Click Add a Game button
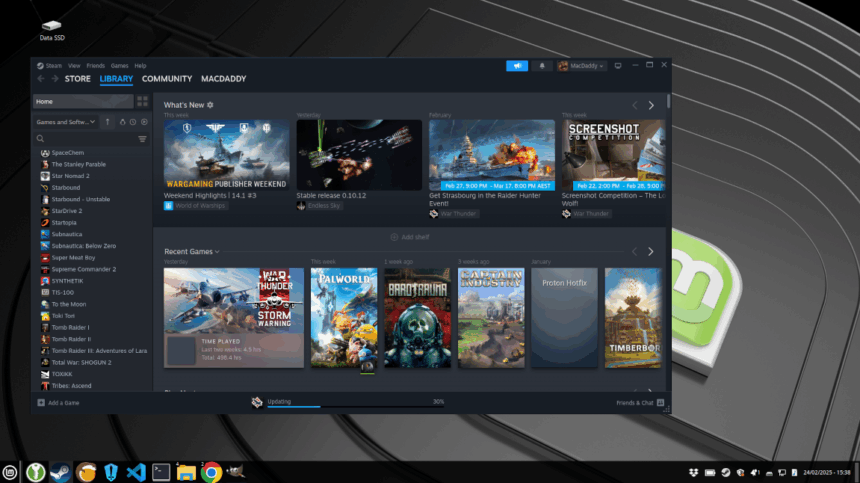Image resolution: width=860 pixels, height=483 pixels. click(x=58, y=403)
